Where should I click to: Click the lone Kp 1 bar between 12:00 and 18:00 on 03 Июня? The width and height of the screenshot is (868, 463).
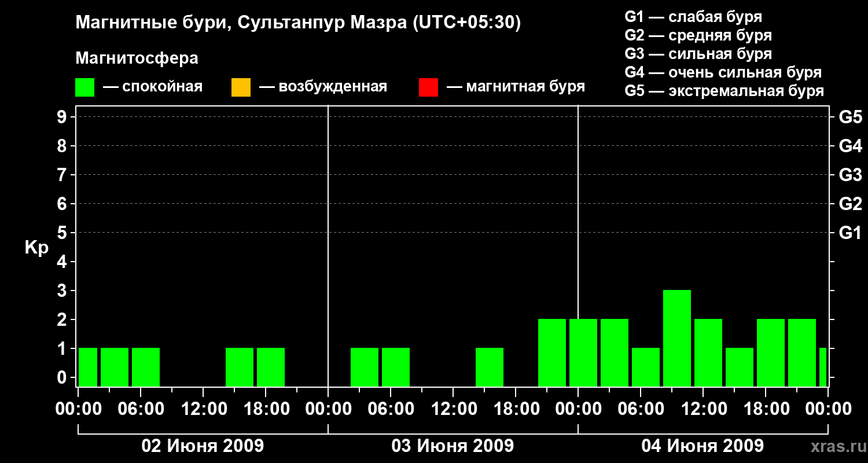pos(490,367)
